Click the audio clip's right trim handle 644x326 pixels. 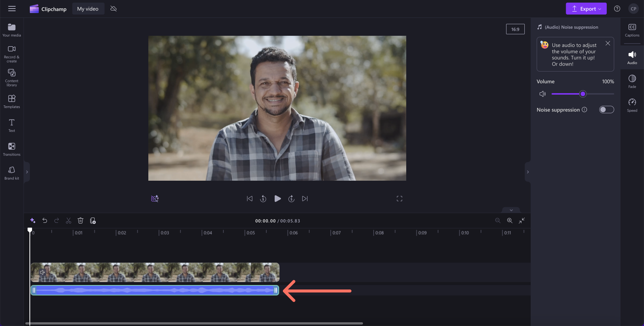(x=276, y=290)
